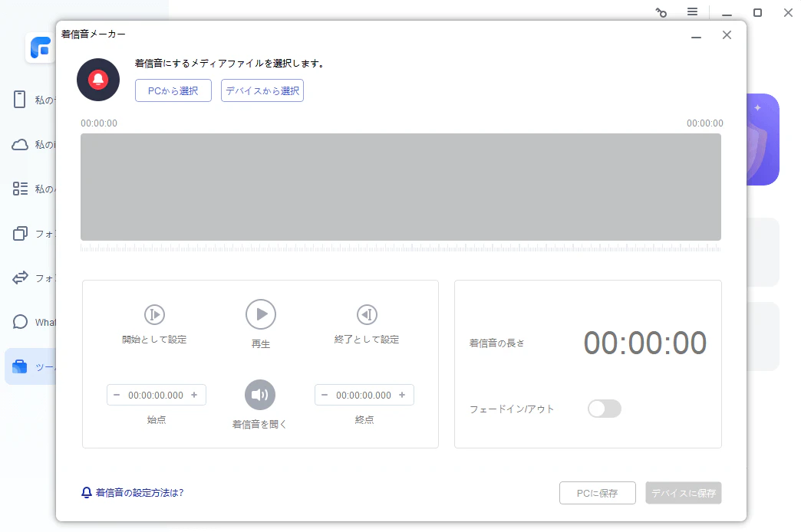Open the 着信音の設定方法は? help link
801x532 pixels.
[140, 493]
